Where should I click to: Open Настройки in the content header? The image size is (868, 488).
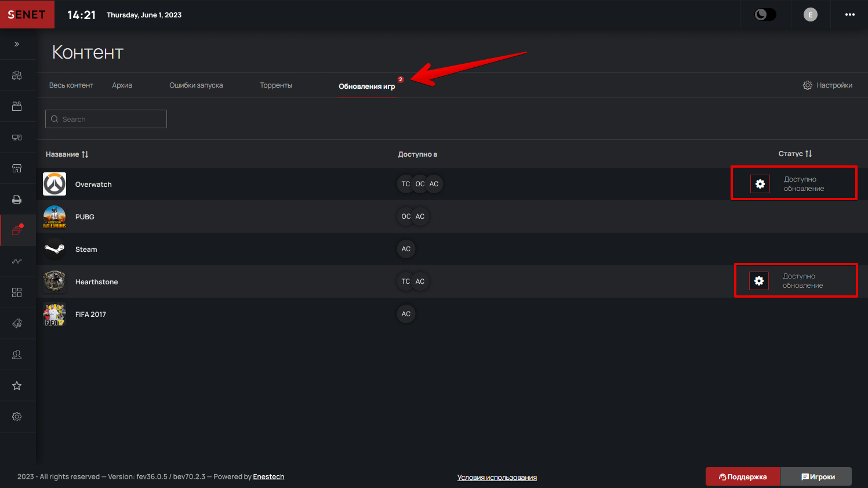tap(827, 85)
